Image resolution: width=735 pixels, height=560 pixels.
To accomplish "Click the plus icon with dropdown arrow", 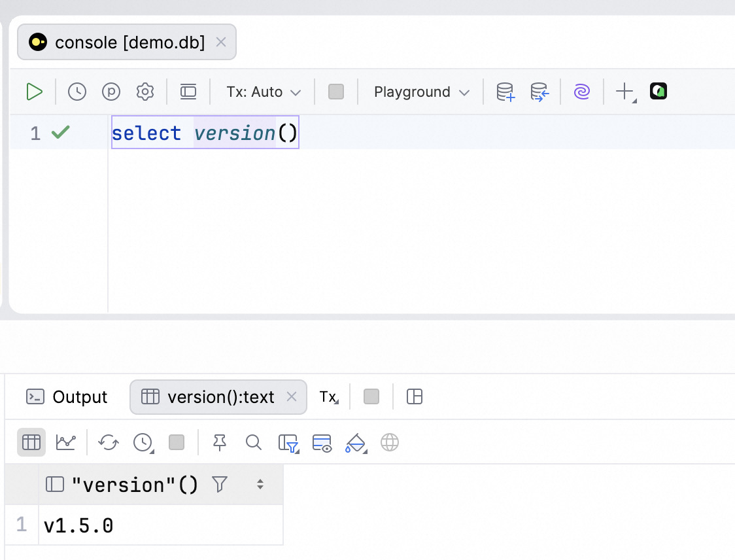I will point(626,92).
